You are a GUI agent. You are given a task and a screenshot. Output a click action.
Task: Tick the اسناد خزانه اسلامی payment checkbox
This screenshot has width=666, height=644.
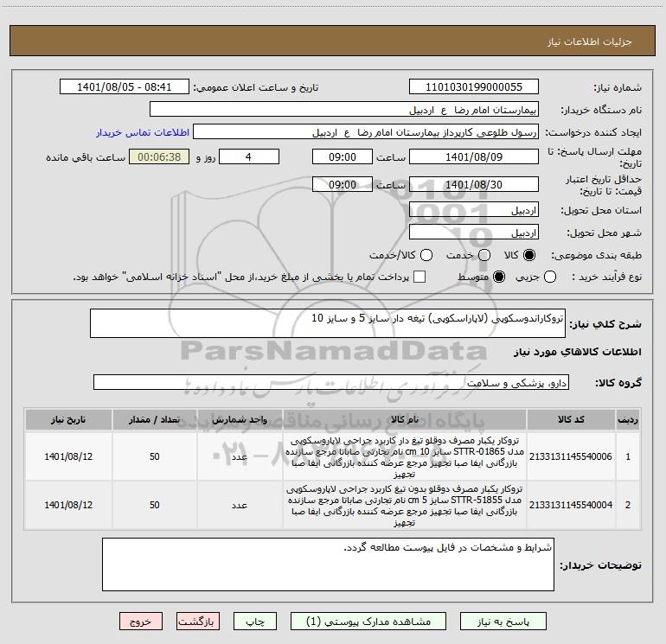[x=419, y=277]
